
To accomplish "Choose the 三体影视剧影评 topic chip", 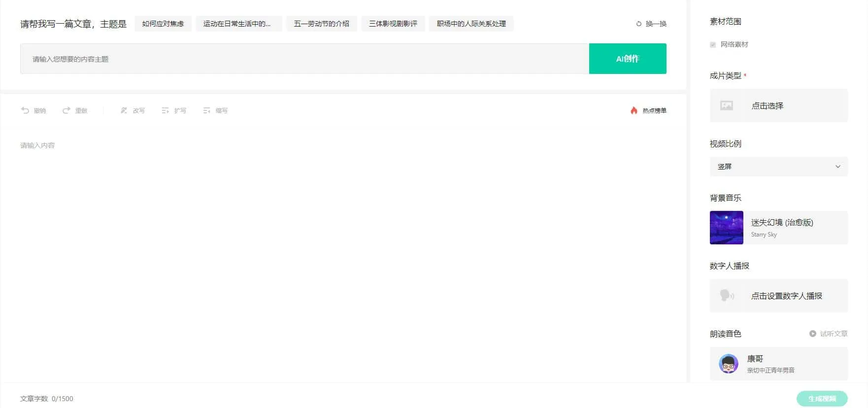I will 393,24.
